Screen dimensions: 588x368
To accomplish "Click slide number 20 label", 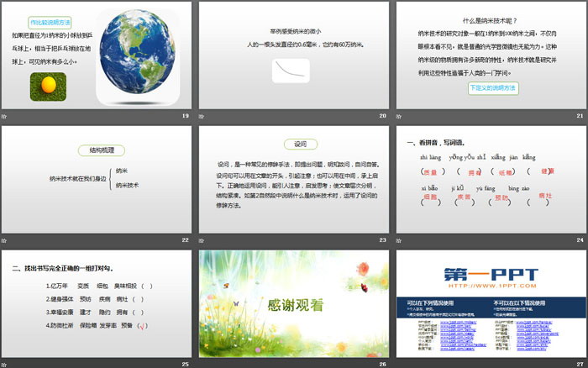I will 383,115.
